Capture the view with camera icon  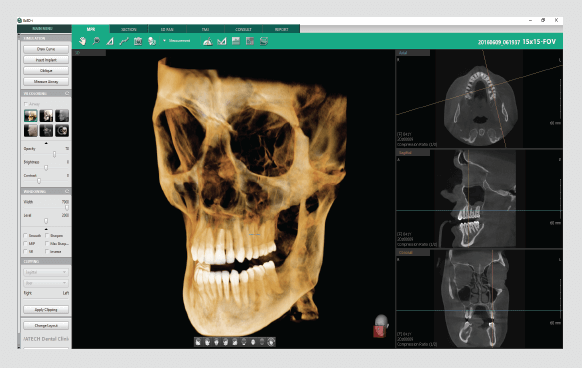tap(138, 41)
